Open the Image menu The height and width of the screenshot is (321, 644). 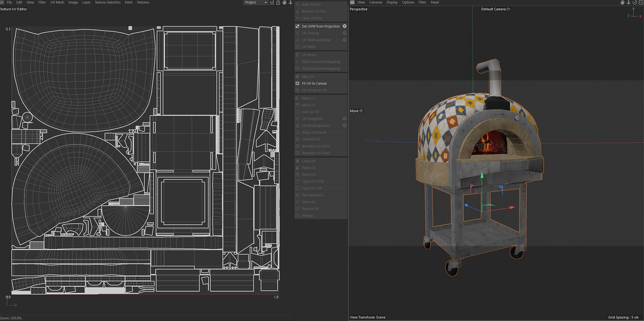[73, 3]
